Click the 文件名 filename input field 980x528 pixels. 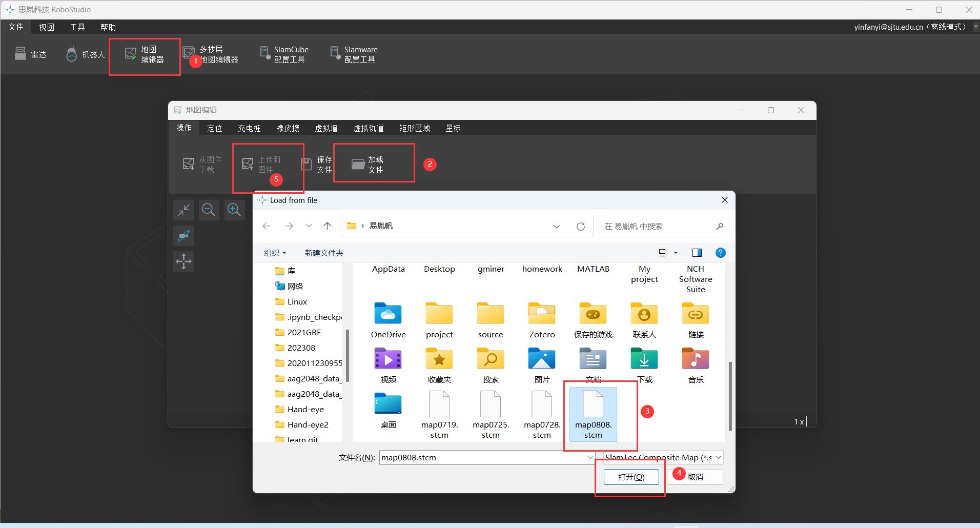[482, 457]
